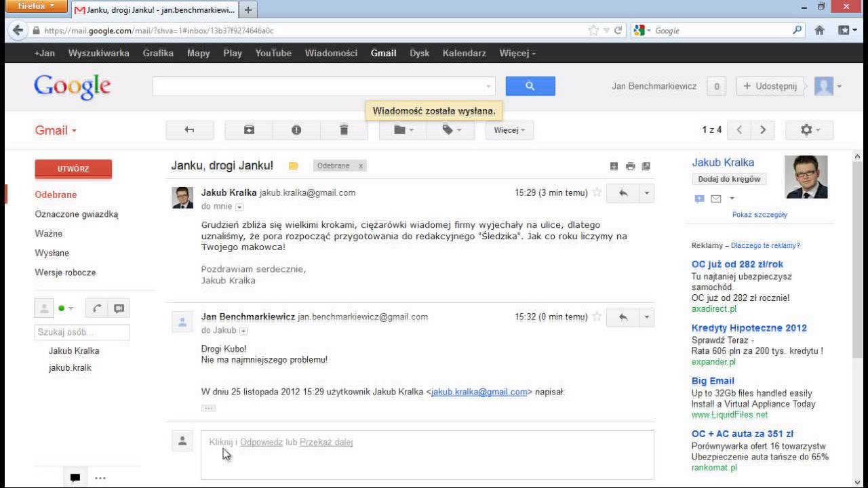Click the UTWÓRZ compose button

tap(73, 169)
